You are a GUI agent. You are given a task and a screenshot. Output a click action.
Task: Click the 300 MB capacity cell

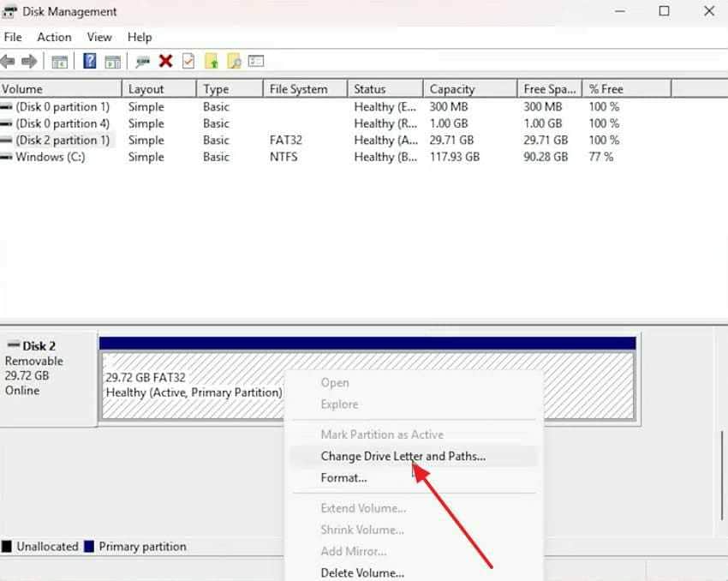(449, 107)
